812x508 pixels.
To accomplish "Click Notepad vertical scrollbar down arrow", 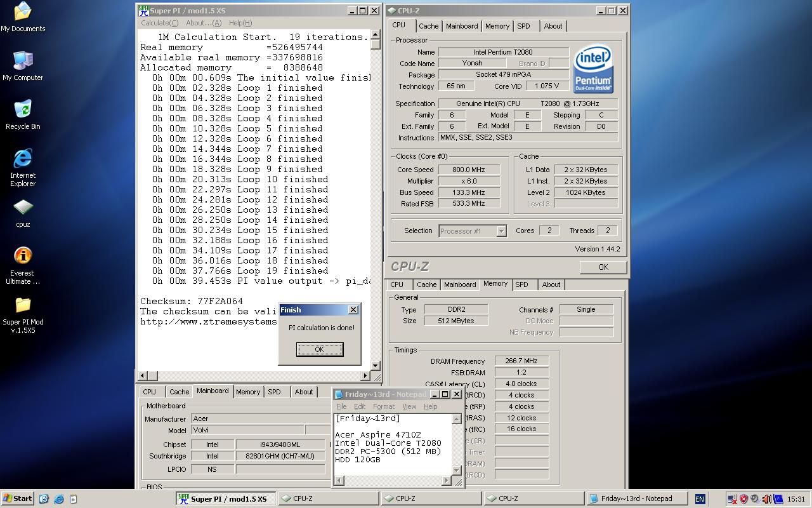I will (456, 470).
